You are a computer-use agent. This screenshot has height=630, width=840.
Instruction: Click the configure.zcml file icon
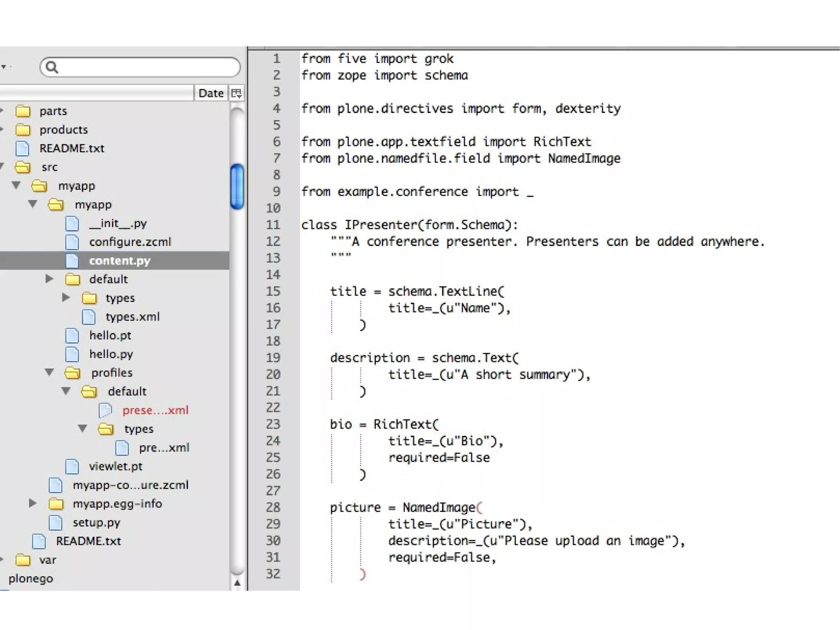point(72,242)
